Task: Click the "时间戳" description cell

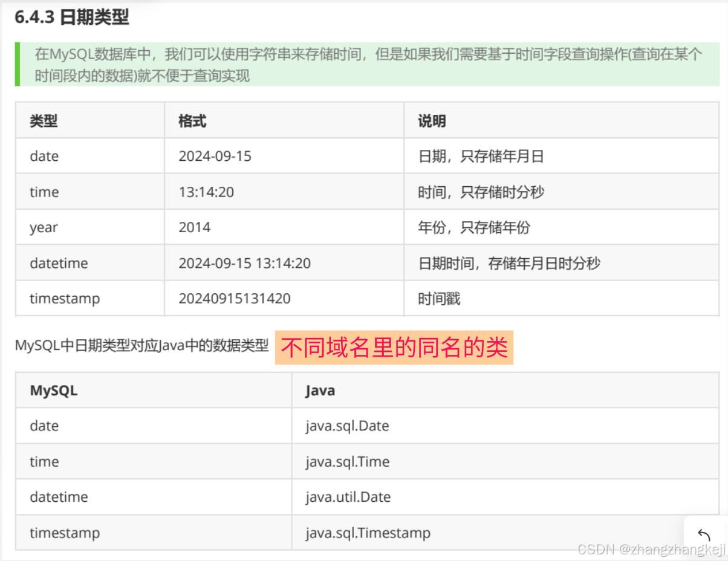Action: tap(562, 298)
